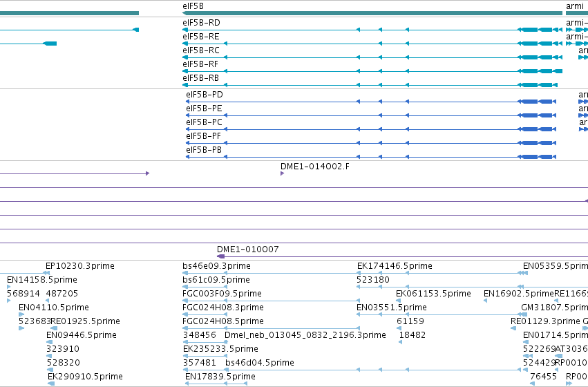The image size is (588, 387).
Task: Click the 528320 EST label
Action: tap(64, 364)
